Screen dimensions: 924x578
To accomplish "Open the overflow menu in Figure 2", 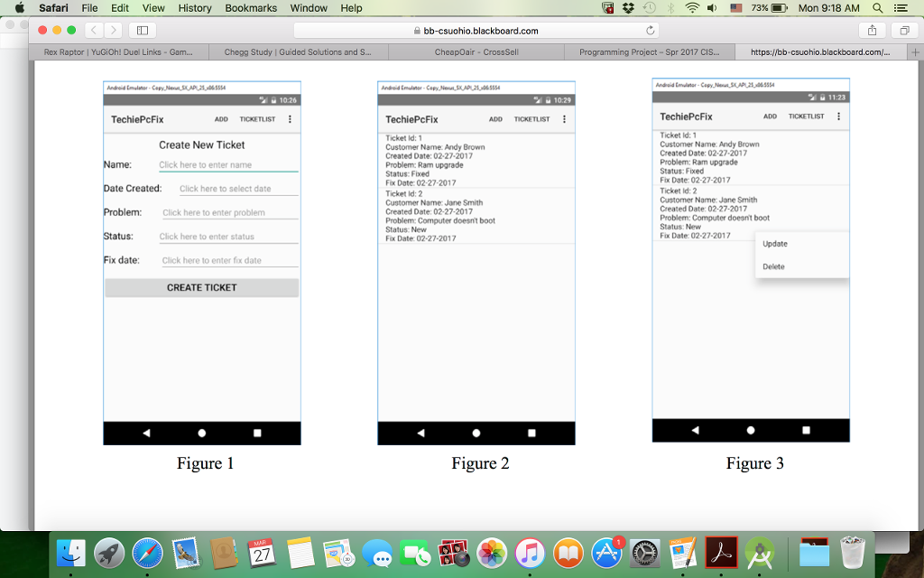I will pyautogui.click(x=564, y=118).
